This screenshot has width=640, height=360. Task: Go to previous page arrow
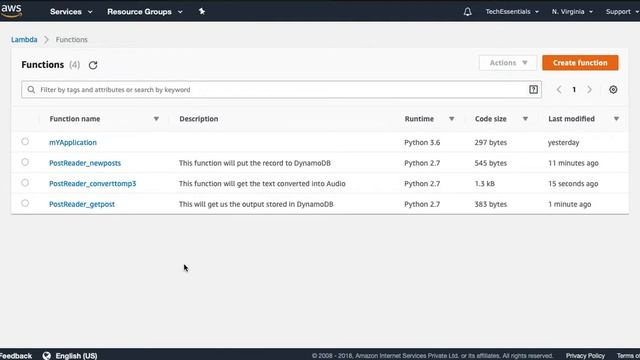(x=559, y=89)
